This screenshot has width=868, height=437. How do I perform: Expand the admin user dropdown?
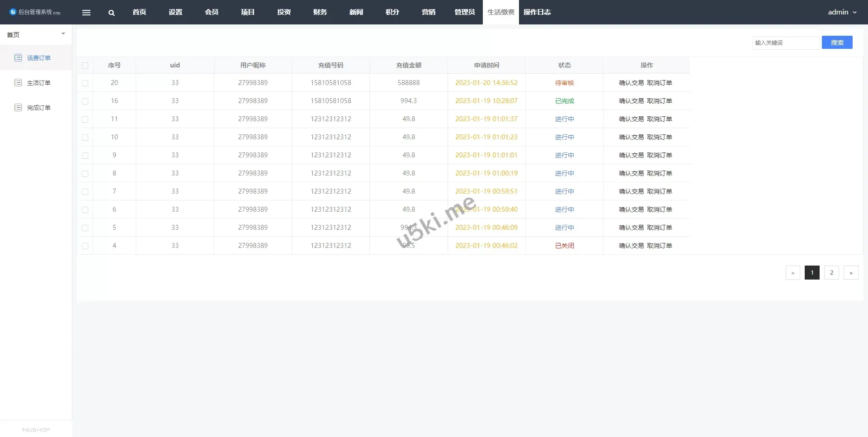(x=842, y=12)
